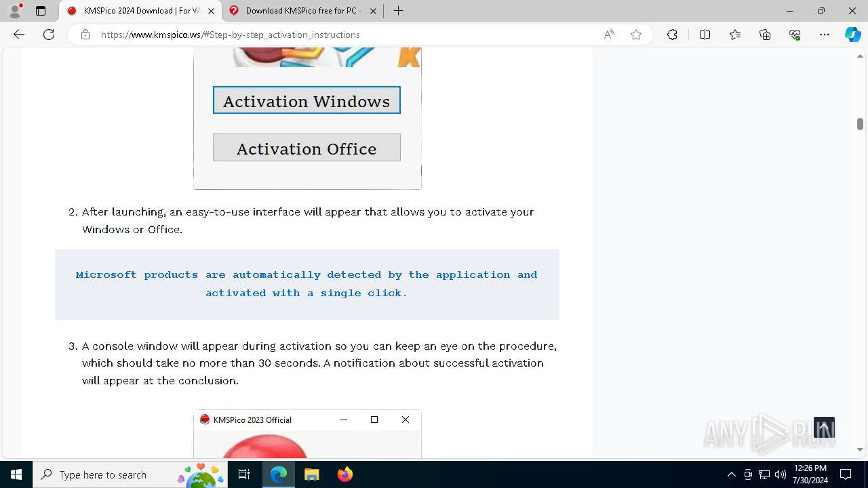Click the taskbar search box
The image size is (868, 488).
tap(130, 474)
